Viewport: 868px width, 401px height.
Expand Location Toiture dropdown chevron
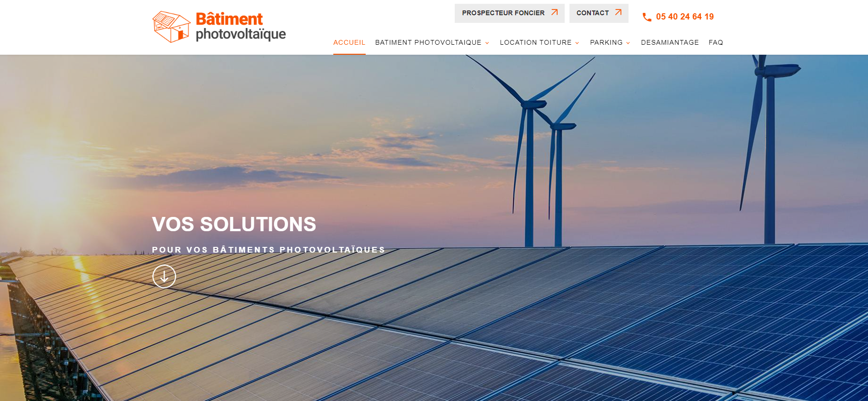(577, 43)
